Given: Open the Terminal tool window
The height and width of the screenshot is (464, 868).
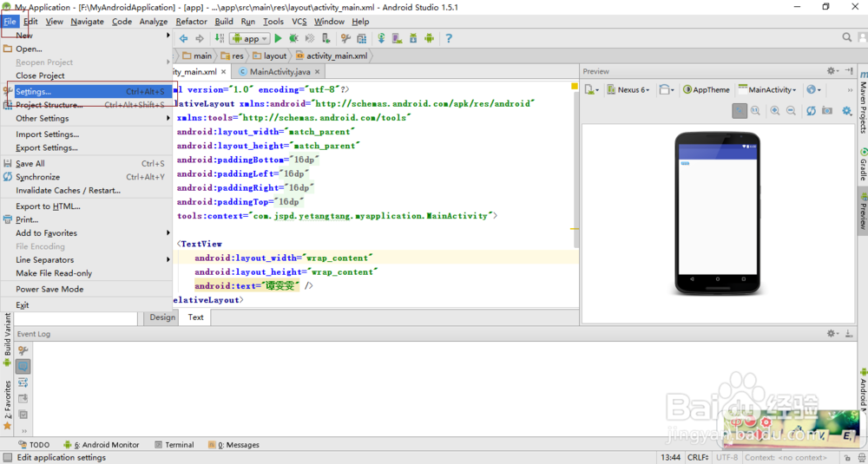Looking at the screenshot, I should tap(174, 445).
